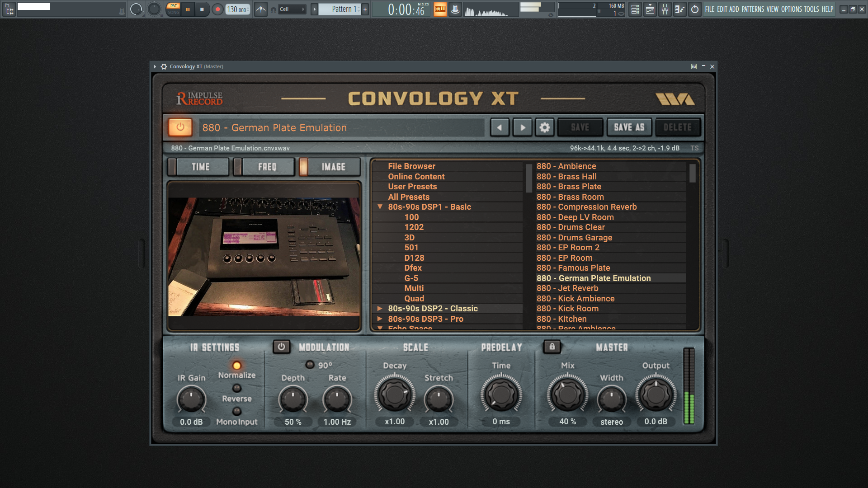Select All Presets entry
The height and width of the screenshot is (488, 868).
coord(409,197)
